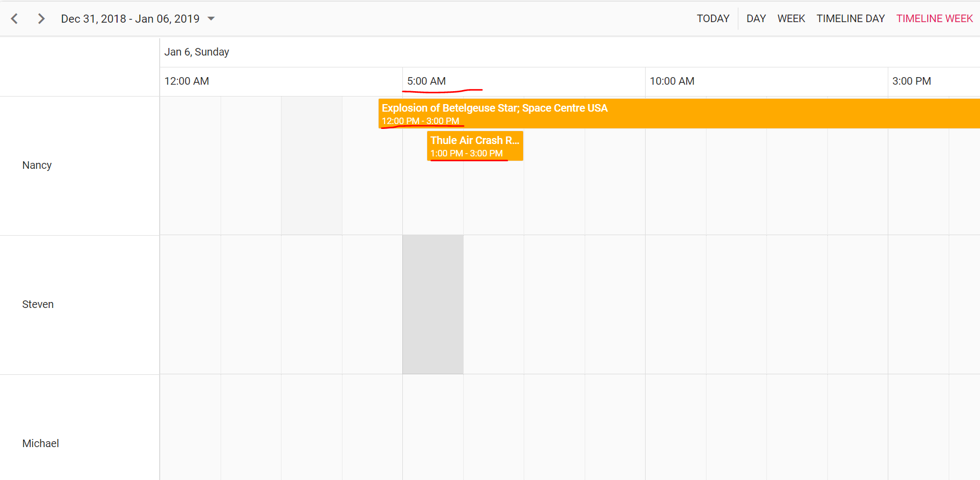This screenshot has height=480, width=980.
Task: Jump to today using the TODAY button
Action: (x=713, y=19)
